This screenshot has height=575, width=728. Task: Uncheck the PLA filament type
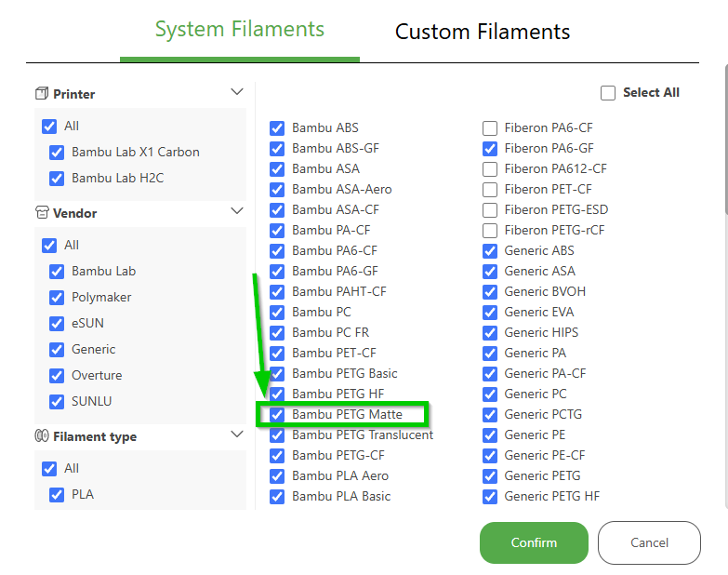tap(57, 495)
